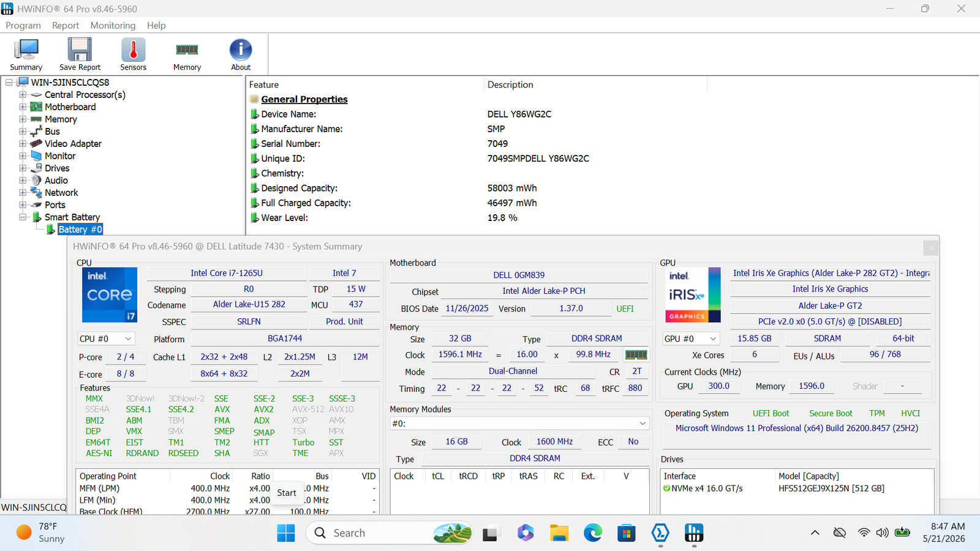This screenshot has height=551, width=980.
Task: Open the Sensors thermometer tool
Action: (x=133, y=54)
